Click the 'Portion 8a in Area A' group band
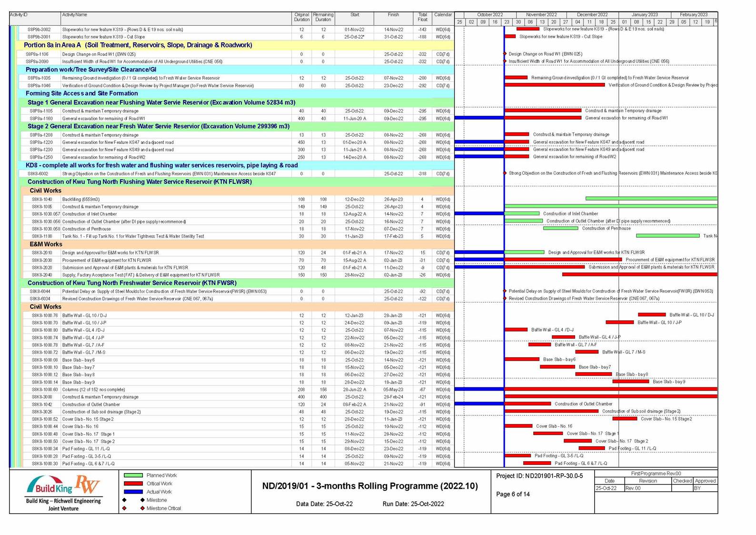Viewport: 756px width, 535px height. (235, 45)
